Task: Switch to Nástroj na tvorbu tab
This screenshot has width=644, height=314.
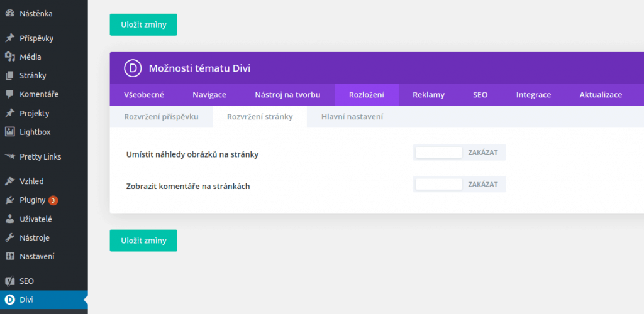Action: pos(287,95)
